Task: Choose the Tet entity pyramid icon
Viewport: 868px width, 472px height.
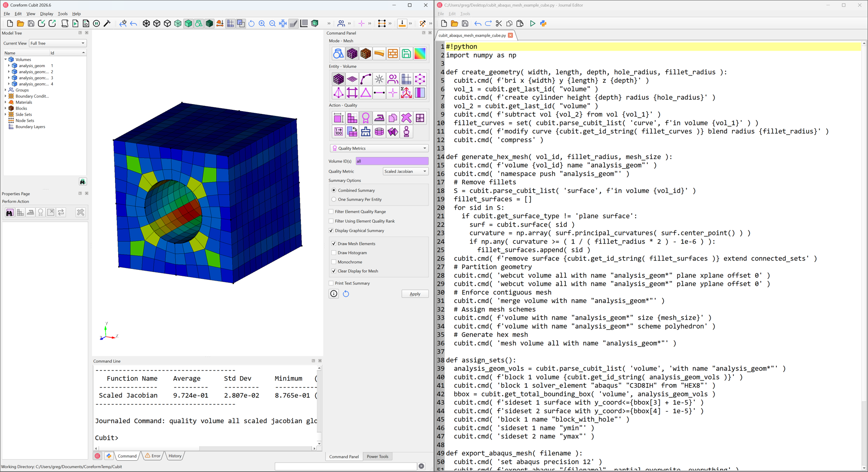Action: point(338,93)
